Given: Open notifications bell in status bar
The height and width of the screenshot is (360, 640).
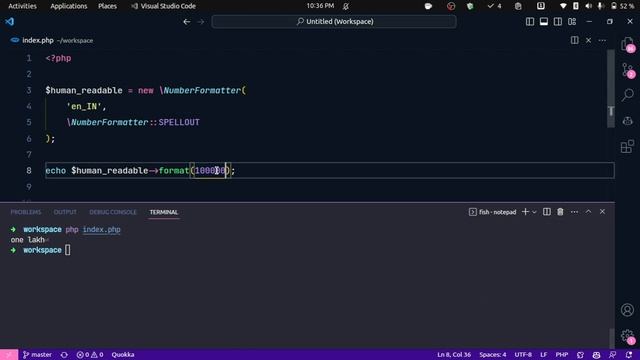Looking at the screenshot, I should coord(629,355).
